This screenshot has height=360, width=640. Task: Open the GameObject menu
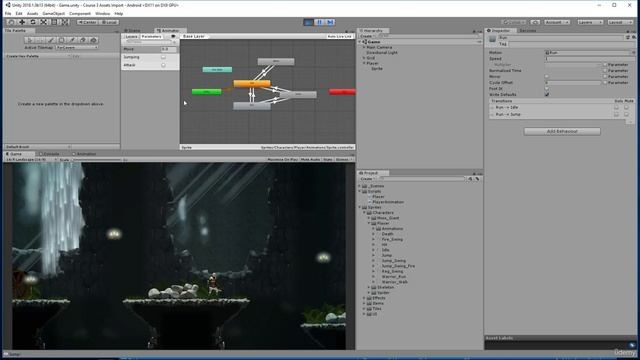point(53,13)
